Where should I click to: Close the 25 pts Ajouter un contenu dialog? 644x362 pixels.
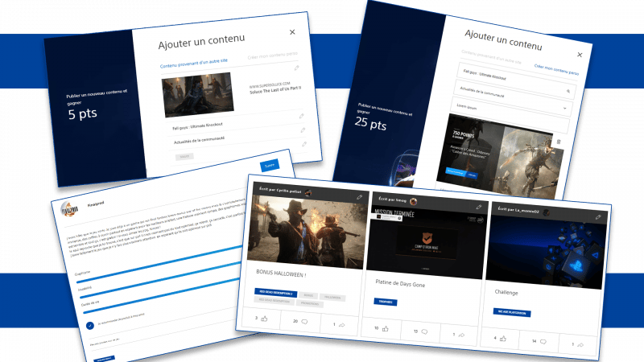tap(580, 55)
